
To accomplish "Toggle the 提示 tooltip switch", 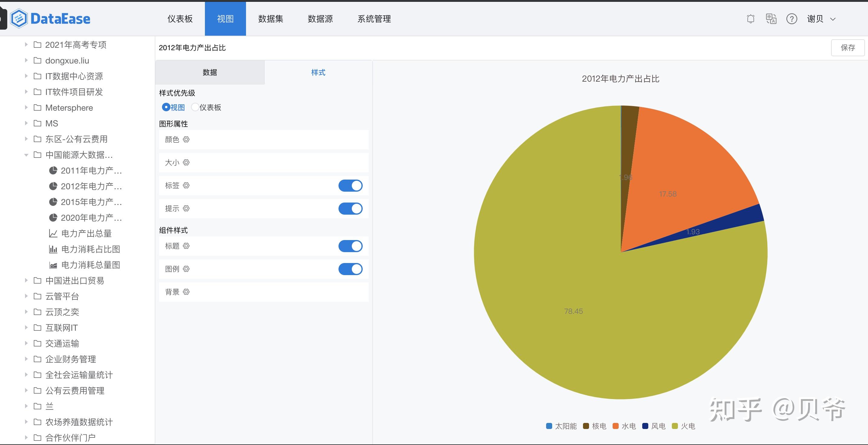I will pyautogui.click(x=351, y=208).
